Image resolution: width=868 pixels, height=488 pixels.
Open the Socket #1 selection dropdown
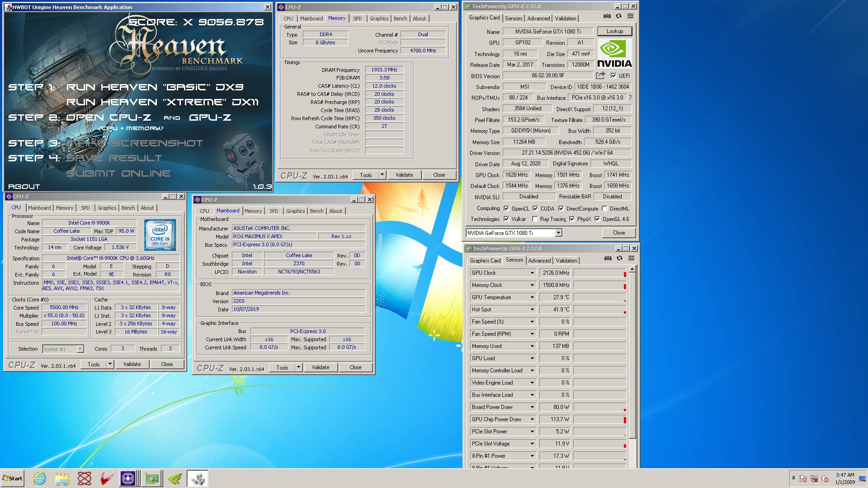pyautogui.click(x=80, y=349)
